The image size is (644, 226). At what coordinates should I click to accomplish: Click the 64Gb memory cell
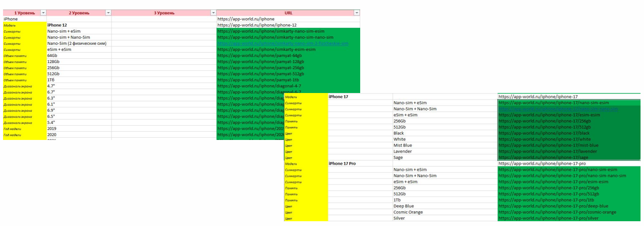(53, 56)
